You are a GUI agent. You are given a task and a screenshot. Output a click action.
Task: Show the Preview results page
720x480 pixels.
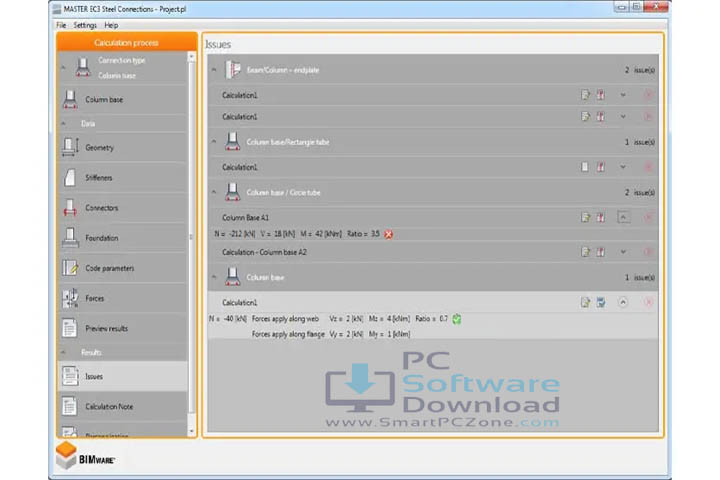coord(123,328)
